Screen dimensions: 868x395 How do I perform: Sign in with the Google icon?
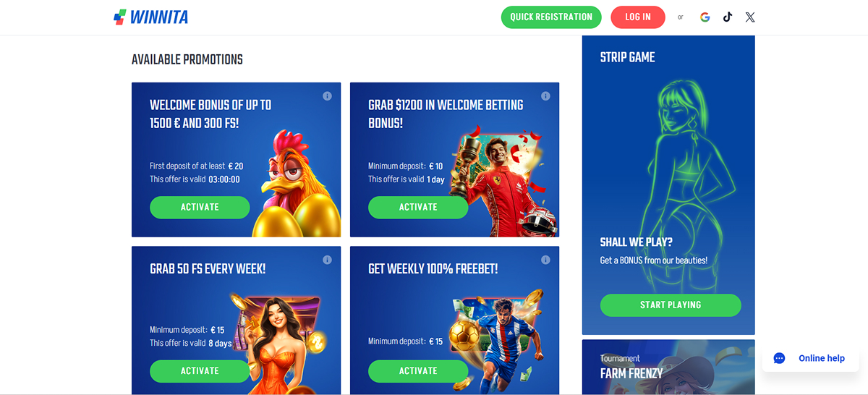tap(705, 17)
